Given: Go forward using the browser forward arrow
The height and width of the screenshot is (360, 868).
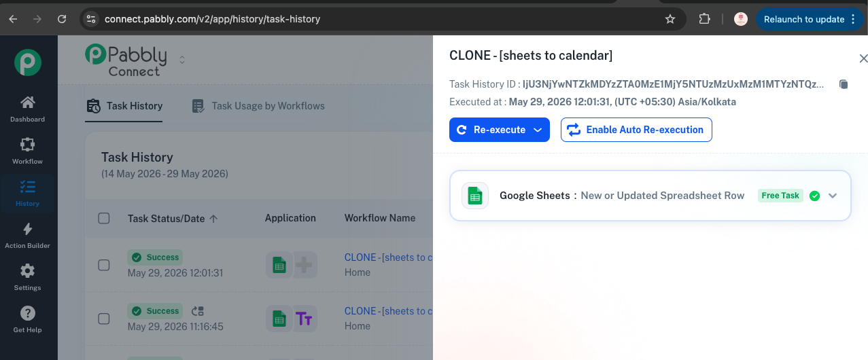Looking at the screenshot, I should pyautogui.click(x=37, y=19).
